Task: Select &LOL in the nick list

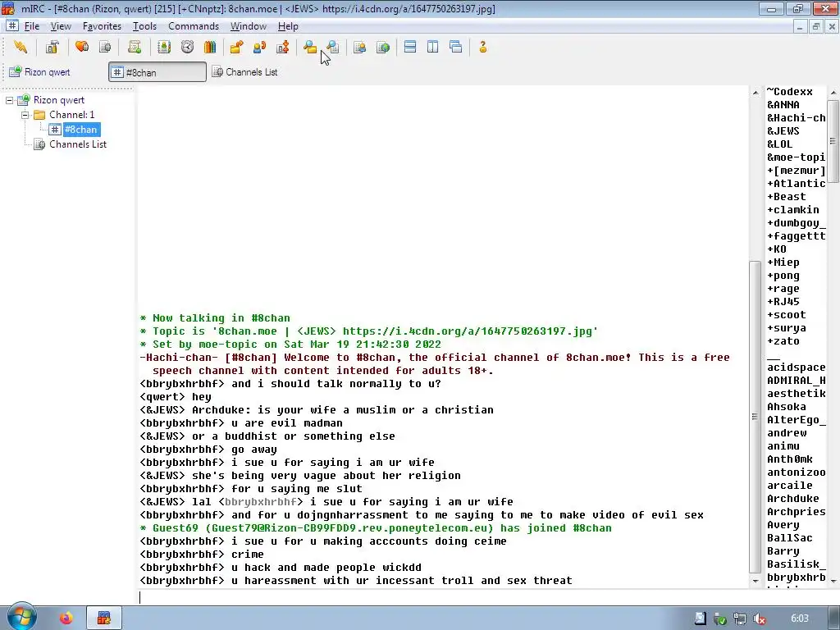Action: (780, 144)
